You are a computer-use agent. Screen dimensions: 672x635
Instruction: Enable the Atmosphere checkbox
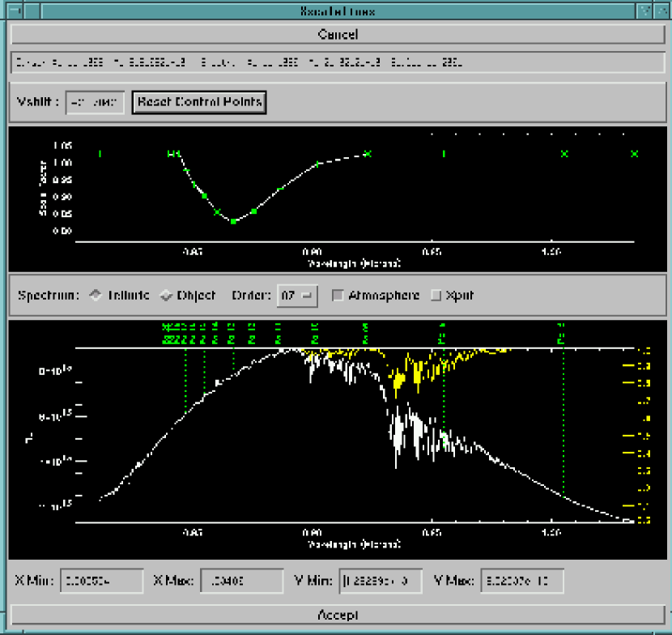338,296
